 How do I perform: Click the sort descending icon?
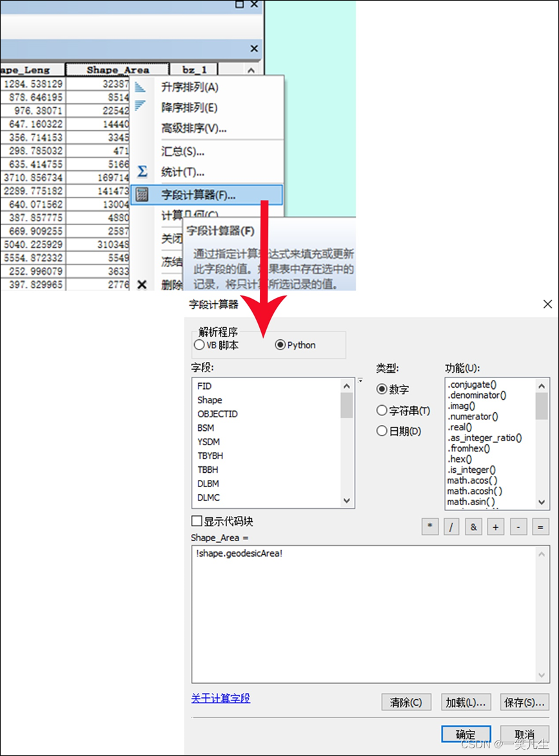click(140, 106)
